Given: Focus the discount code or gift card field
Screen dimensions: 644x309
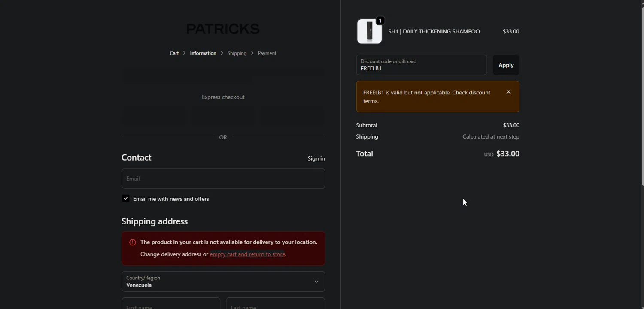Looking at the screenshot, I should (x=422, y=65).
